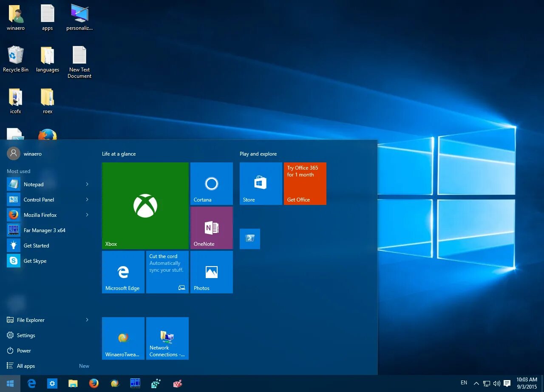Show hidden tray icons
Screen dimensions: 544x392
pos(476,383)
